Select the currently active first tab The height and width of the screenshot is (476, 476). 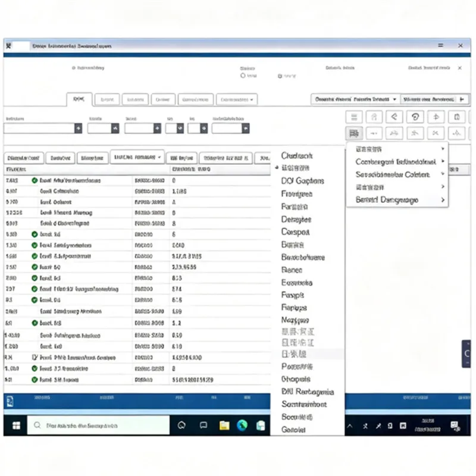79,99
